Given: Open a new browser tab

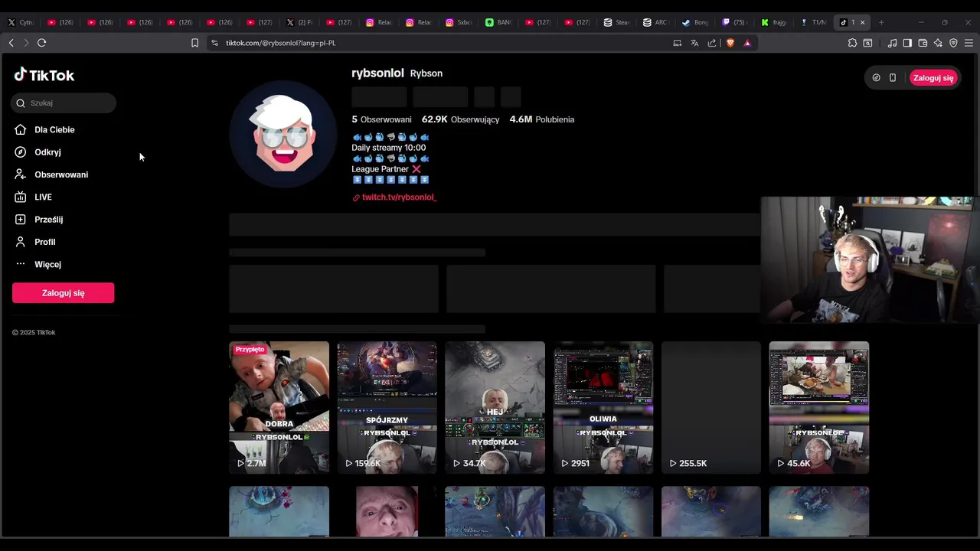Looking at the screenshot, I should click(x=881, y=22).
